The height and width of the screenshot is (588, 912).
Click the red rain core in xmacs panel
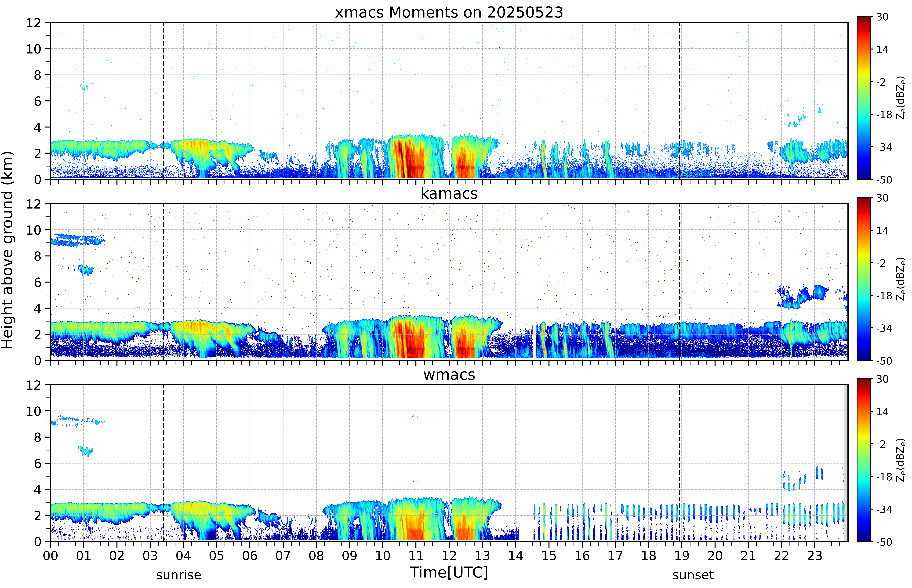[407, 158]
